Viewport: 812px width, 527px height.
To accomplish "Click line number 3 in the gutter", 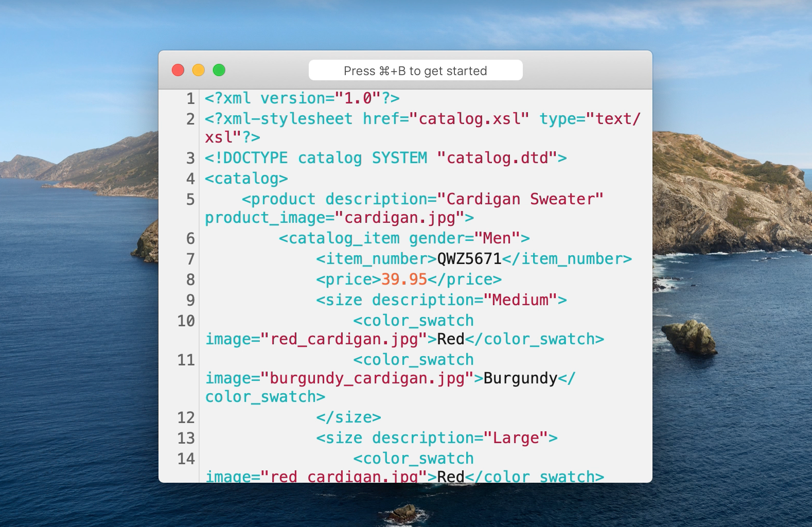I will (x=190, y=158).
